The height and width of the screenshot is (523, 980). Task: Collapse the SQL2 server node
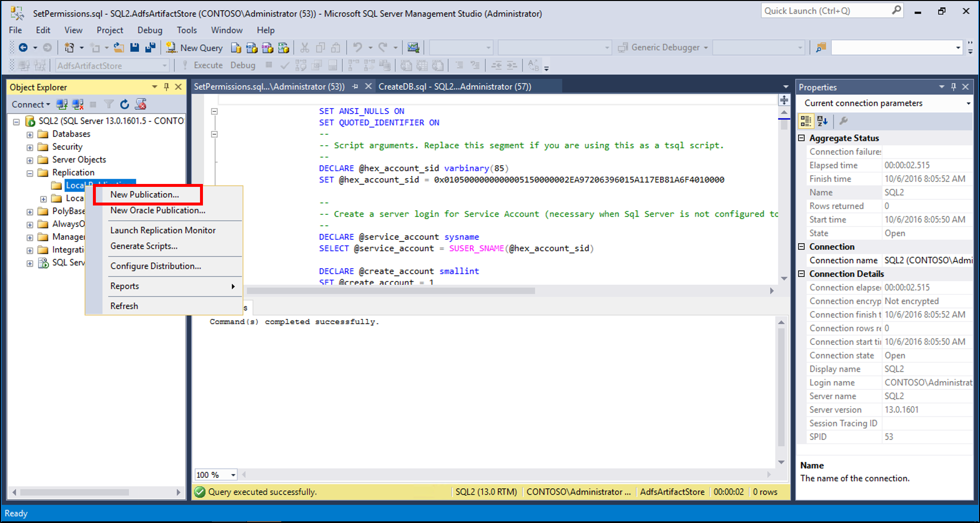16,121
